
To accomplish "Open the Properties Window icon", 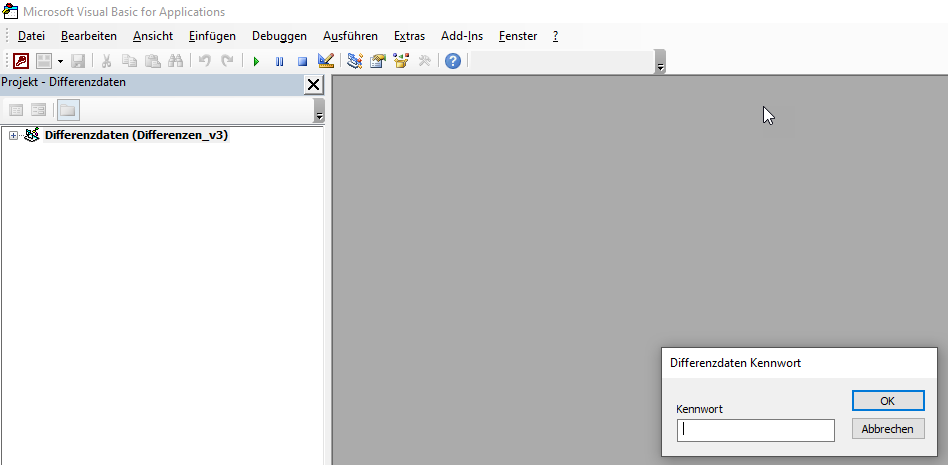I will (378, 61).
